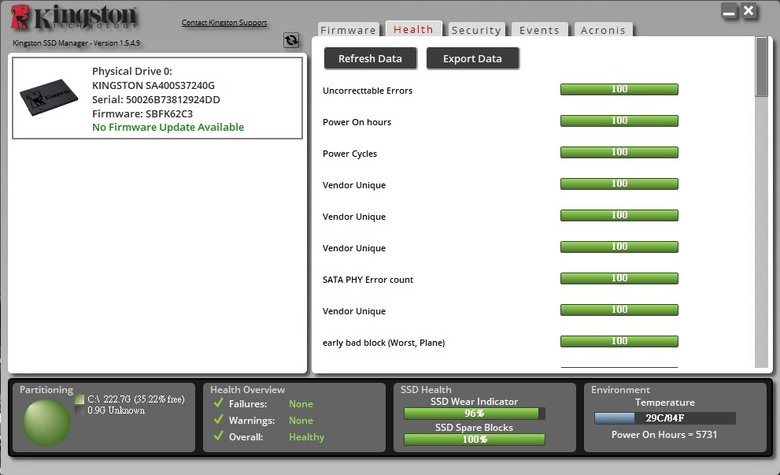Click the Power Cycles 100 bar
This screenshot has height=475, width=780.
point(619,152)
